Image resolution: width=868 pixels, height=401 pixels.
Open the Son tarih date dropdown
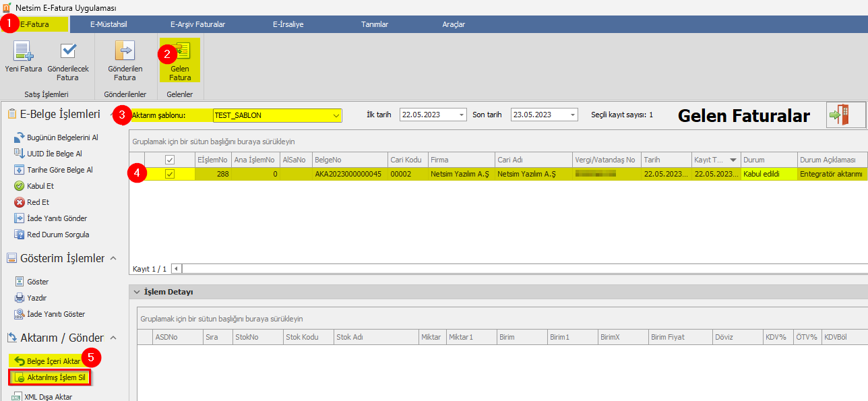[x=572, y=115]
